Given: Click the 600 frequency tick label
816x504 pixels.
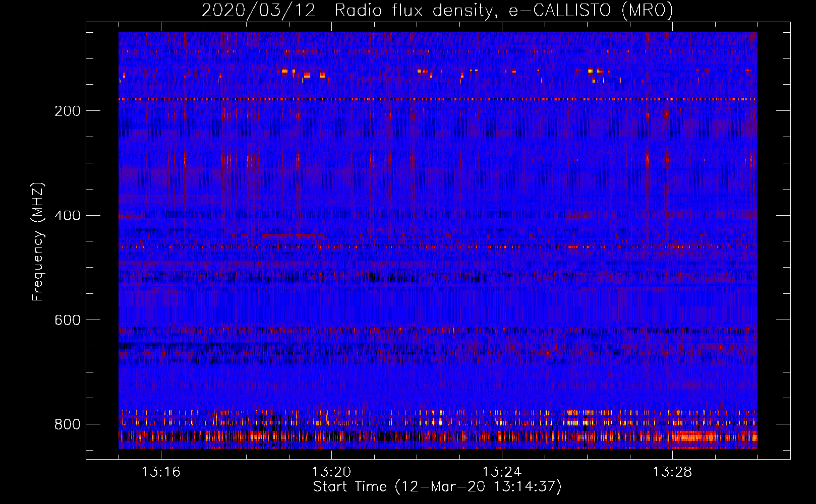Looking at the screenshot, I should pyautogui.click(x=68, y=320).
